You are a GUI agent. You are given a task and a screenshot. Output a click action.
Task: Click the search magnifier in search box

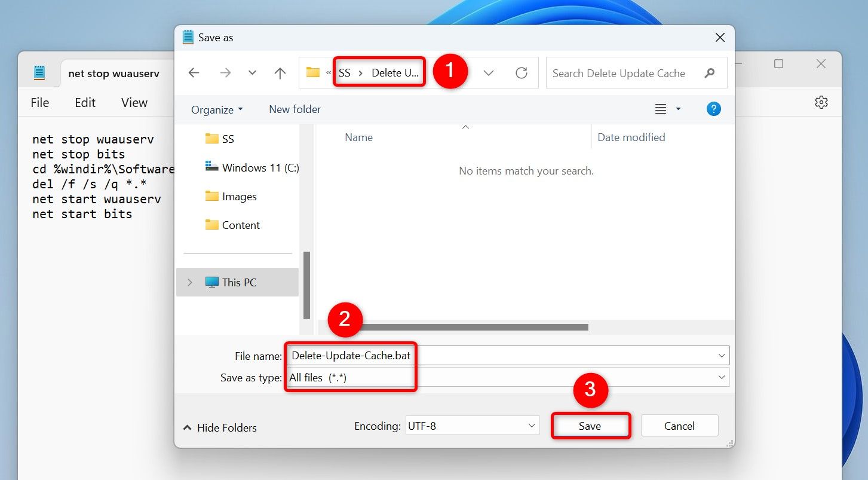710,73
